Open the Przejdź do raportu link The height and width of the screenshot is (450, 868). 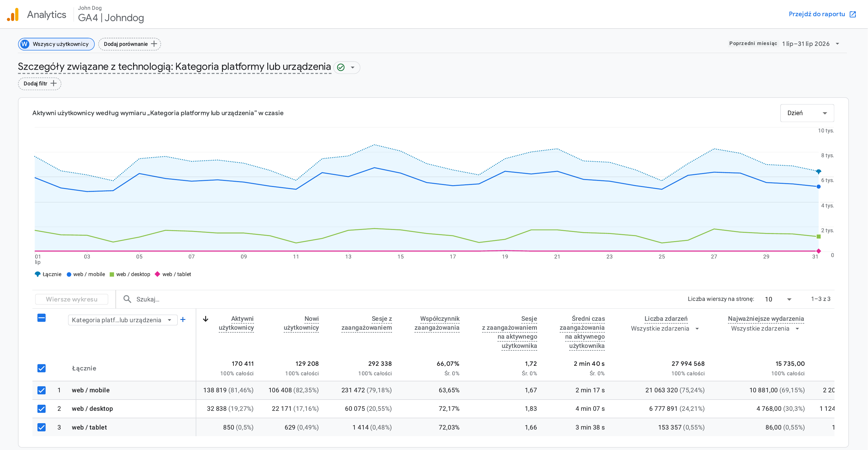817,14
